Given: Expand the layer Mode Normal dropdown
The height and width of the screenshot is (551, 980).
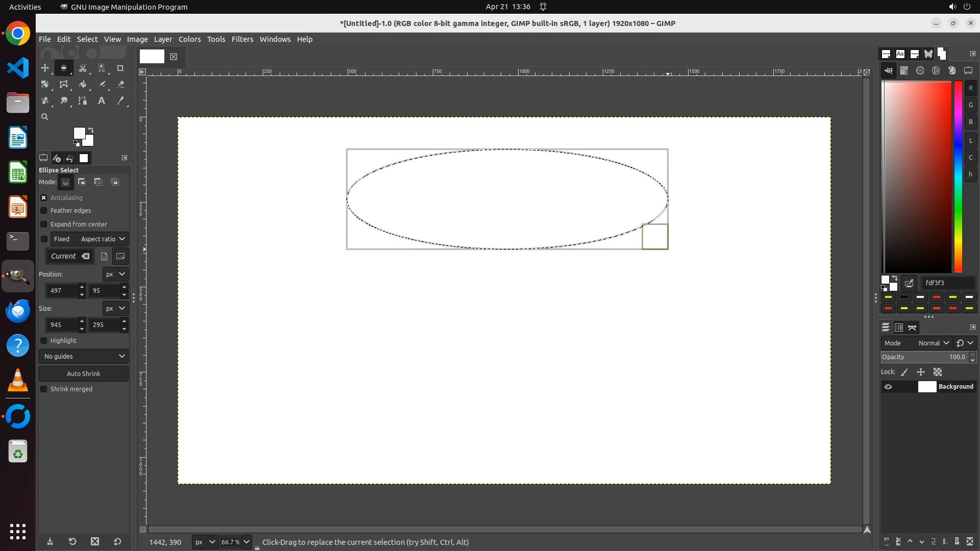Looking at the screenshot, I should click(933, 343).
